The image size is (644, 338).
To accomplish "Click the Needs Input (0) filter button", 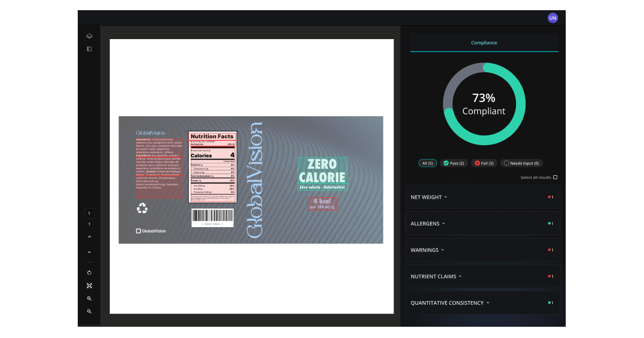I will [521, 163].
